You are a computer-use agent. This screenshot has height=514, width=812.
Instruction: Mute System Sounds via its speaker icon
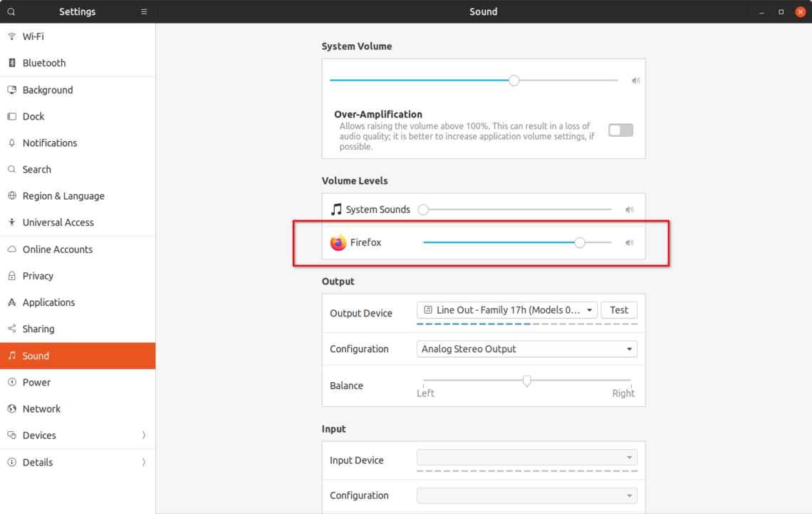click(x=629, y=210)
